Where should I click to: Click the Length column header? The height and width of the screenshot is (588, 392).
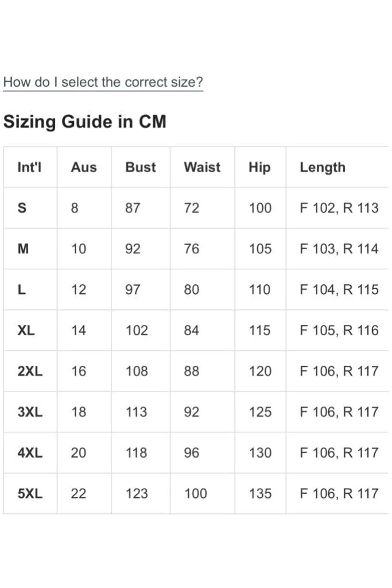[x=323, y=167]
